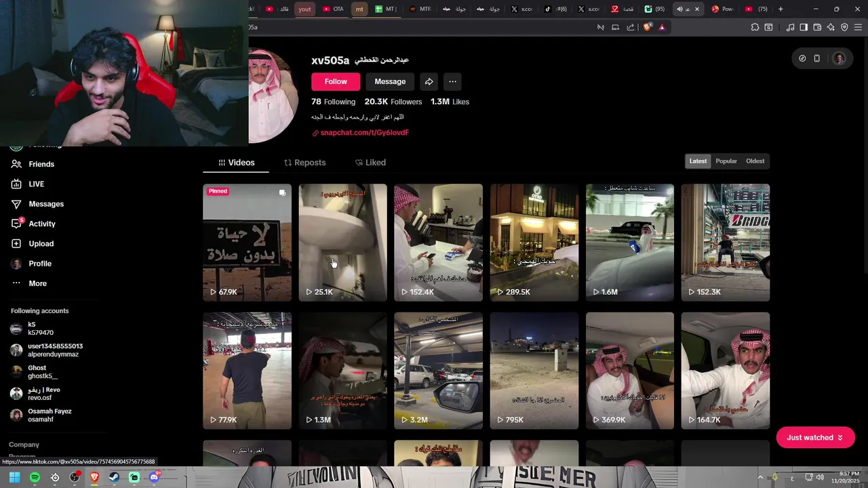Image resolution: width=868 pixels, height=488 pixels.
Task: Switch to the (75) YouTube browser tab
Action: pos(756,9)
